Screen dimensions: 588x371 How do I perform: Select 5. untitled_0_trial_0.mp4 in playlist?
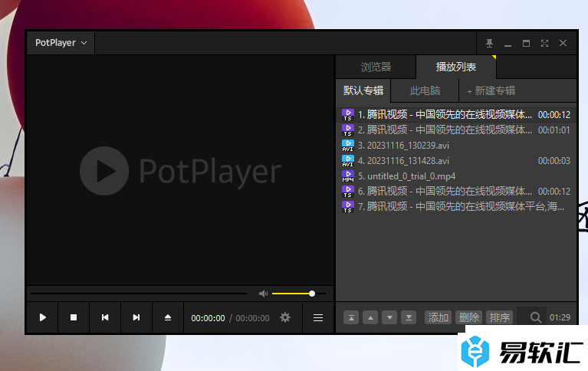[x=456, y=176]
